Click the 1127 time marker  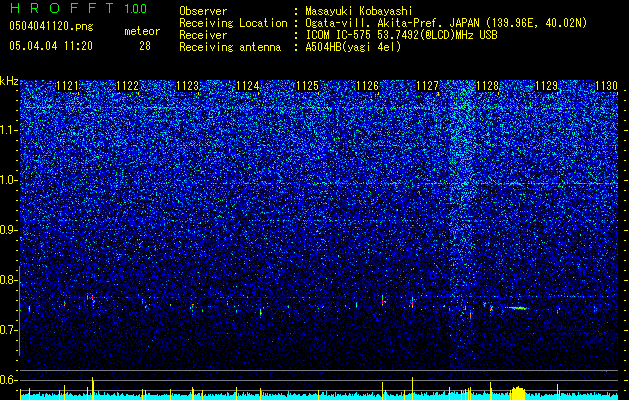tap(428, 86)
